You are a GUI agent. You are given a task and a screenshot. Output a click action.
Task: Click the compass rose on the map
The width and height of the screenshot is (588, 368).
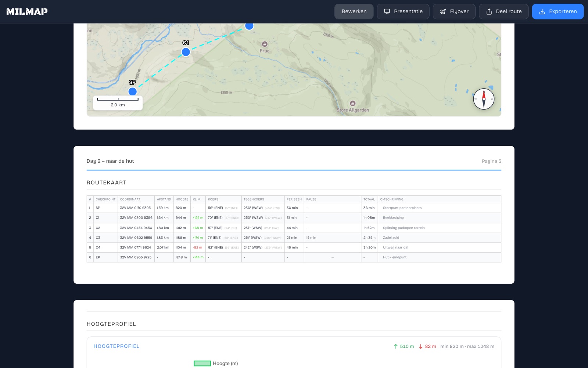tap(484, 99)
